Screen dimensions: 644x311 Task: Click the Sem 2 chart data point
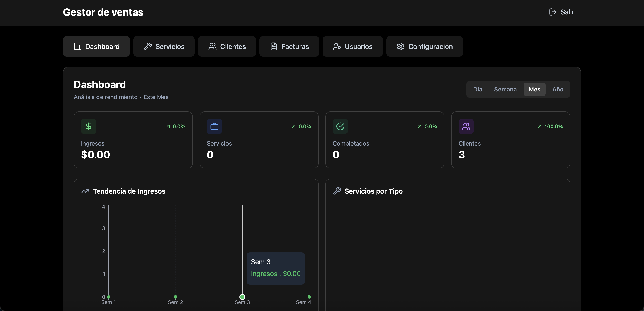(x=175, y=297)
